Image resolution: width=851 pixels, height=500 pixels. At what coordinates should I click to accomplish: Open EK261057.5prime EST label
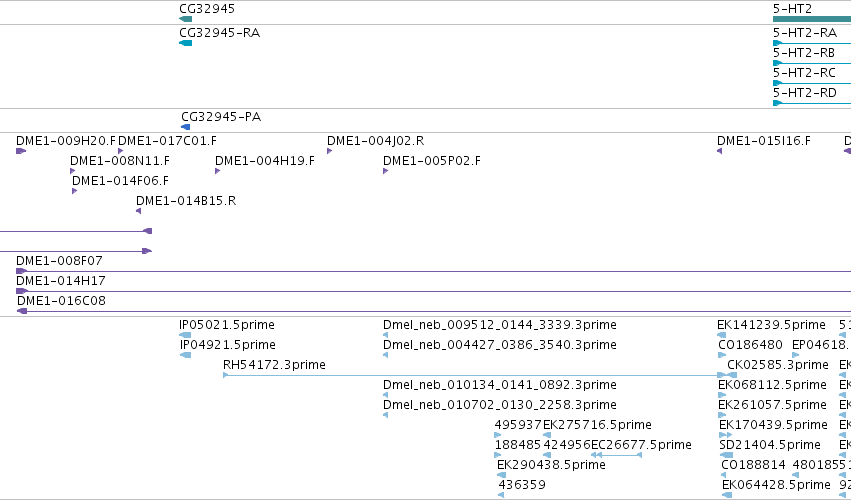point(772,405)
